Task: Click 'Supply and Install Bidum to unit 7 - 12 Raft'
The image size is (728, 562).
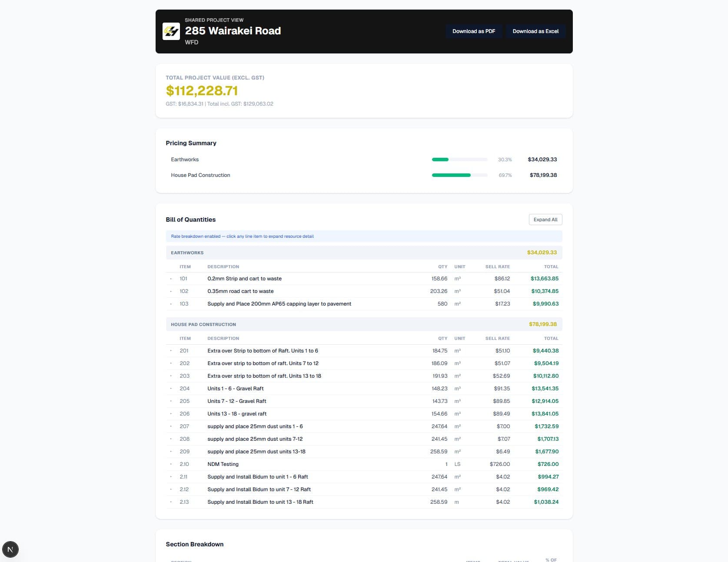Action: [x=259, y=489]
